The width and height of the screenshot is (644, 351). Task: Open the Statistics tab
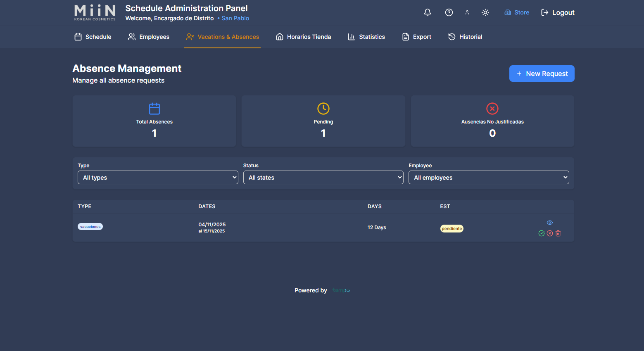coord(366,37)
